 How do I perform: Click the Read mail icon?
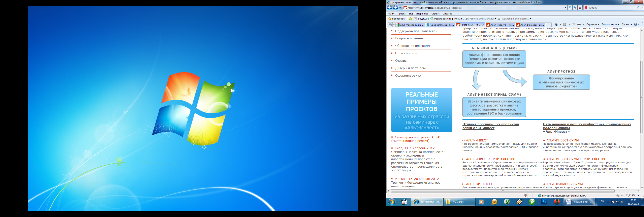pyautogui.click(x=573, y=25)
